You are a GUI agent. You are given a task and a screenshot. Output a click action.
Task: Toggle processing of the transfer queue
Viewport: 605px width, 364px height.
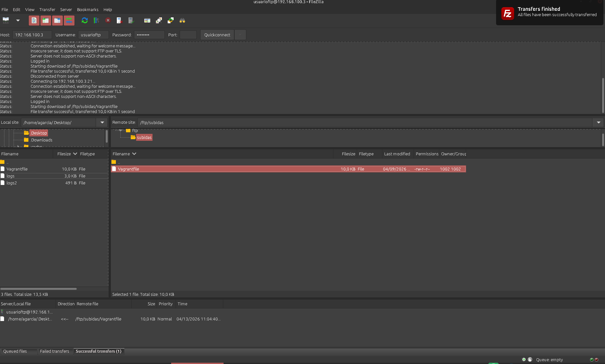click(96, 21)
